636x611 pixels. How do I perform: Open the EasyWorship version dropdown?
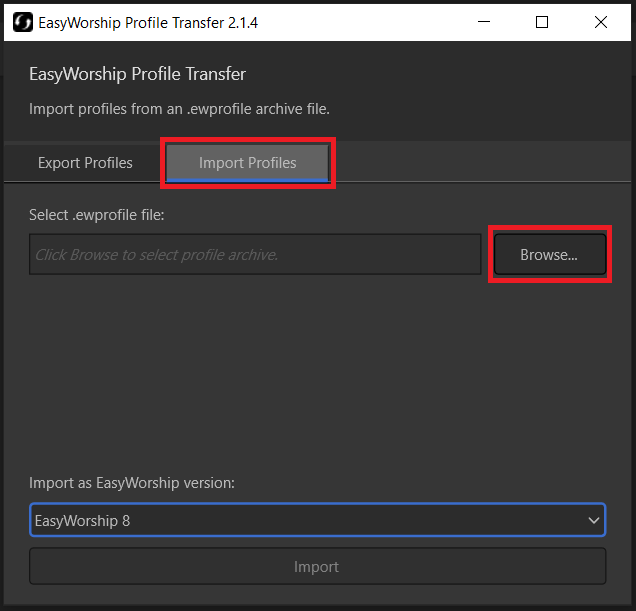[318, 520]
